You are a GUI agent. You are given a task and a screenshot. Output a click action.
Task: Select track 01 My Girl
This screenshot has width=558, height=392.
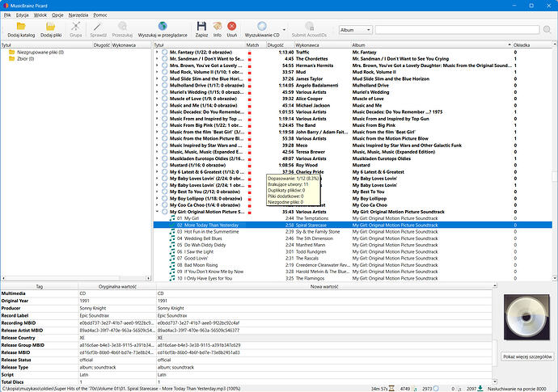click(353, 218)
